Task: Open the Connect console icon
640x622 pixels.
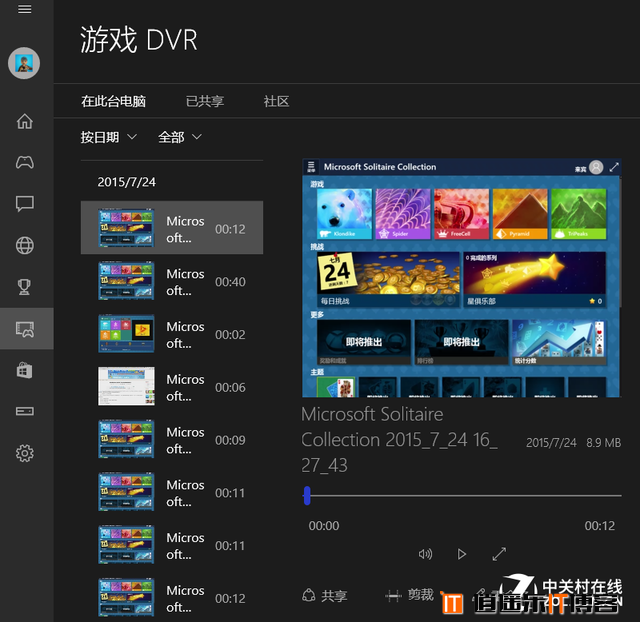Action: tap(24, 411)
